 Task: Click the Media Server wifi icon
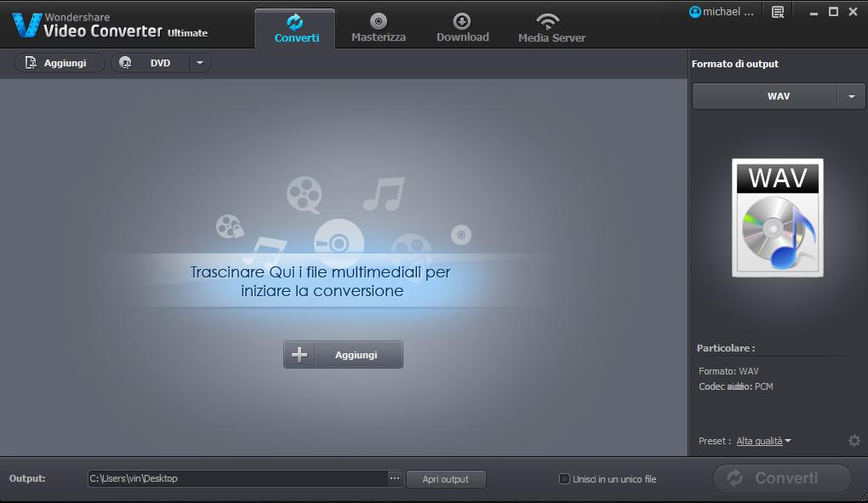[547, 21]
